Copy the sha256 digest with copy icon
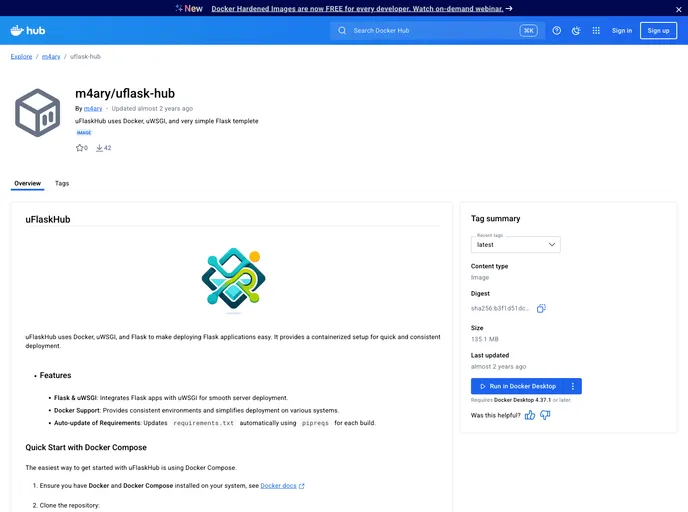The height and width of the screenshot is (512, 688). pyautogui.click(x=541, y=308)
